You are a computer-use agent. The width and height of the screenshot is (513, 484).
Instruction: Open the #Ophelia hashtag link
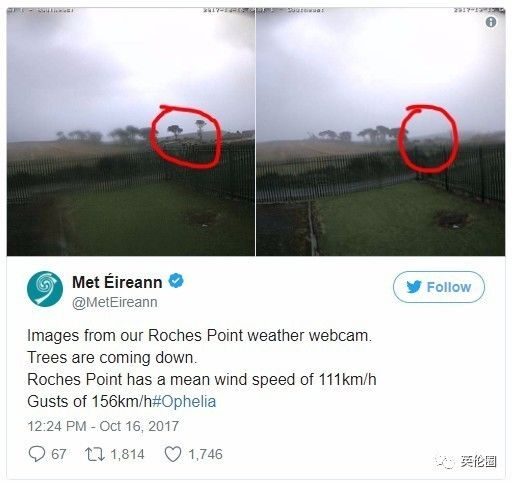click(x=184, y=401)
